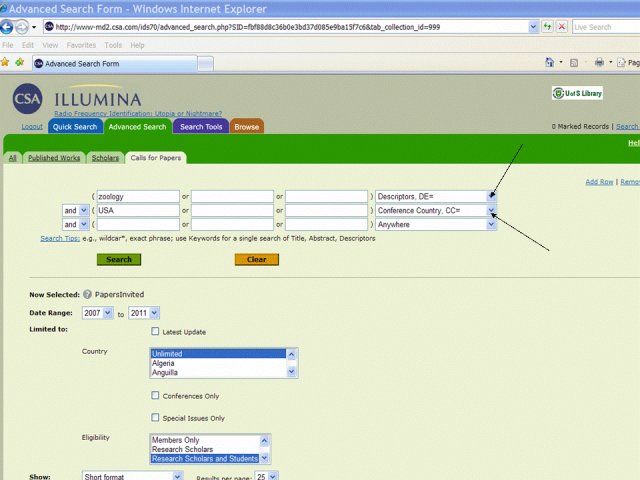Click the USA search term field

pos(138,210)
